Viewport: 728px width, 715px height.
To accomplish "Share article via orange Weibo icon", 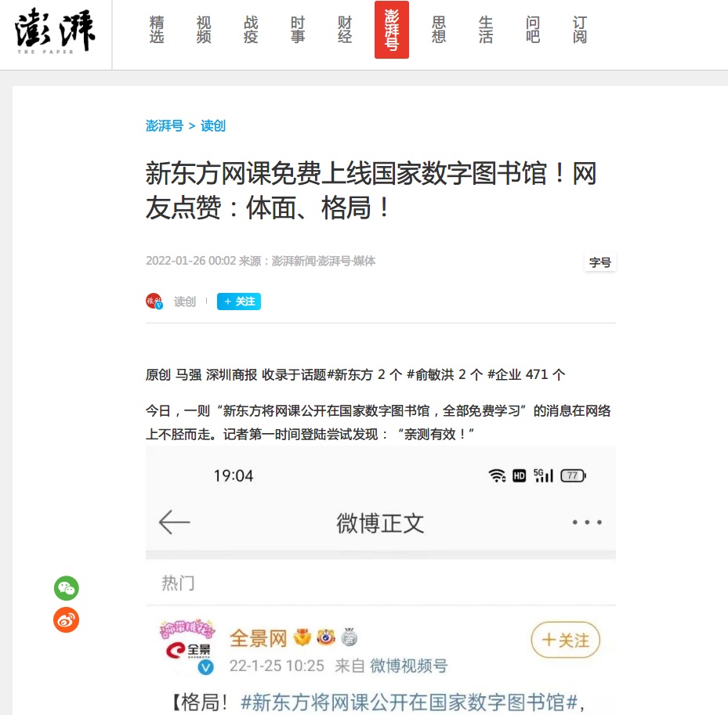I will coord(67,620).
